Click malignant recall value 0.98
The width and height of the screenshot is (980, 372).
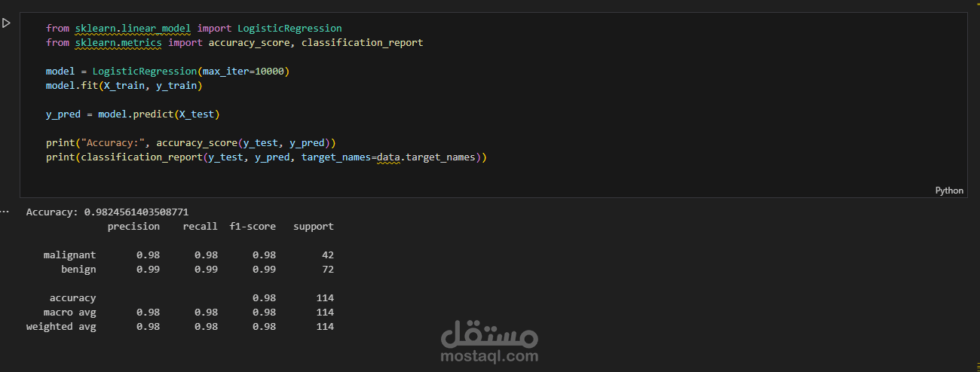206,255
